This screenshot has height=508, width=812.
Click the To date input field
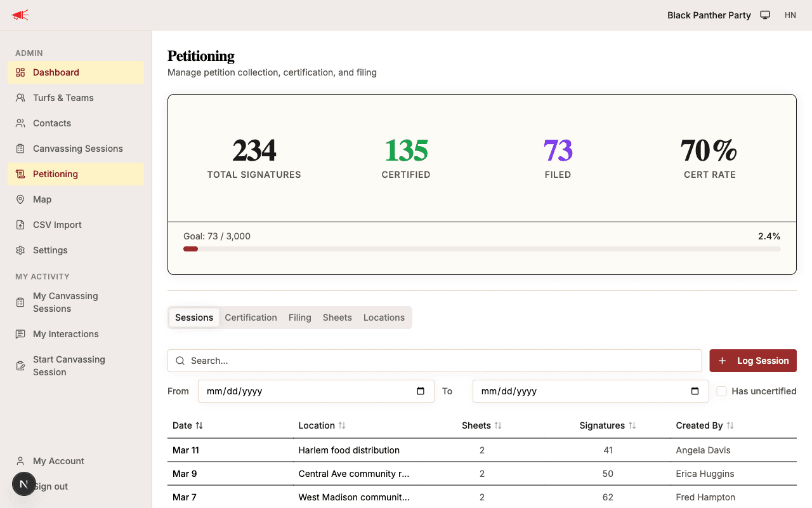(x=591, y=391)
